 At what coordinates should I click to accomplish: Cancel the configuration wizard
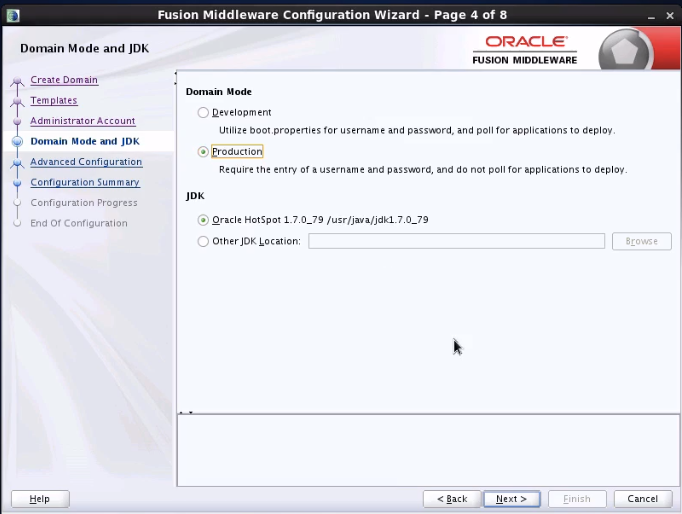click(643, 499)
